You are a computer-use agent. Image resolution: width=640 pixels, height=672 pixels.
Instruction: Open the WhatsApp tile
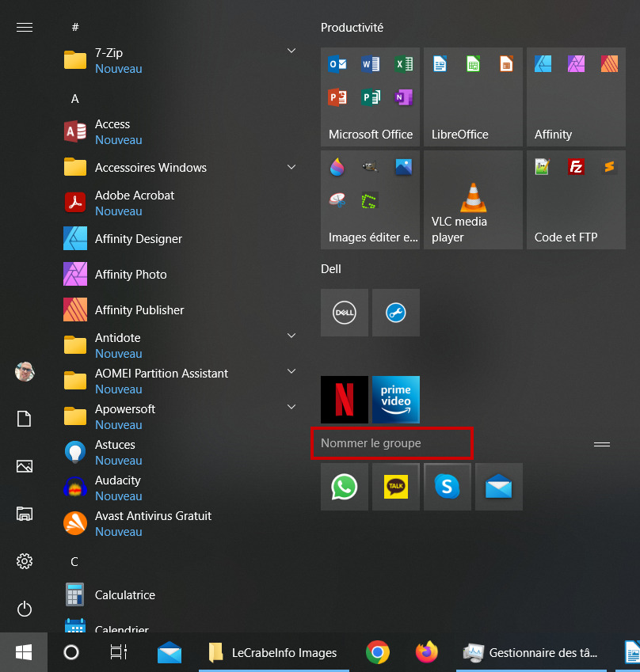344,487
